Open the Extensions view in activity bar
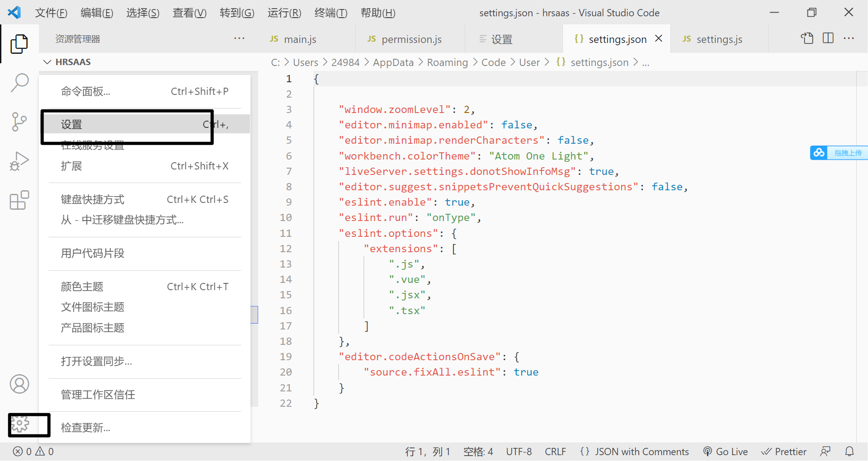 19,200
